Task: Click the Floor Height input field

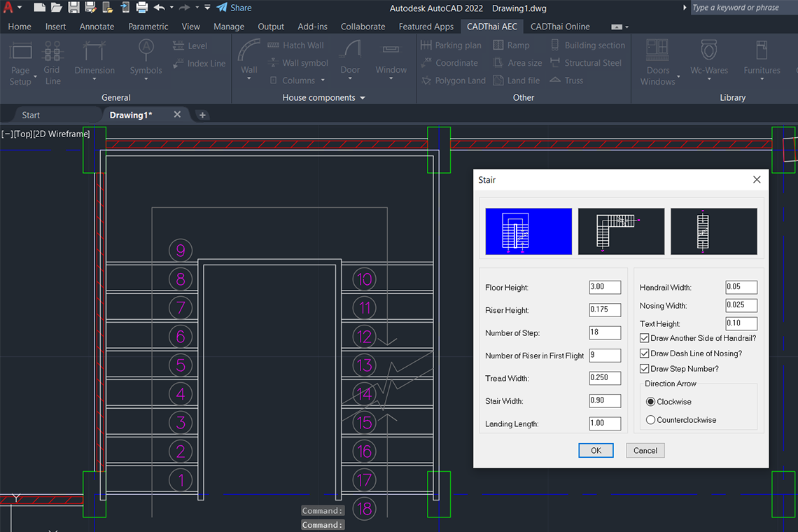Action: 605,287
